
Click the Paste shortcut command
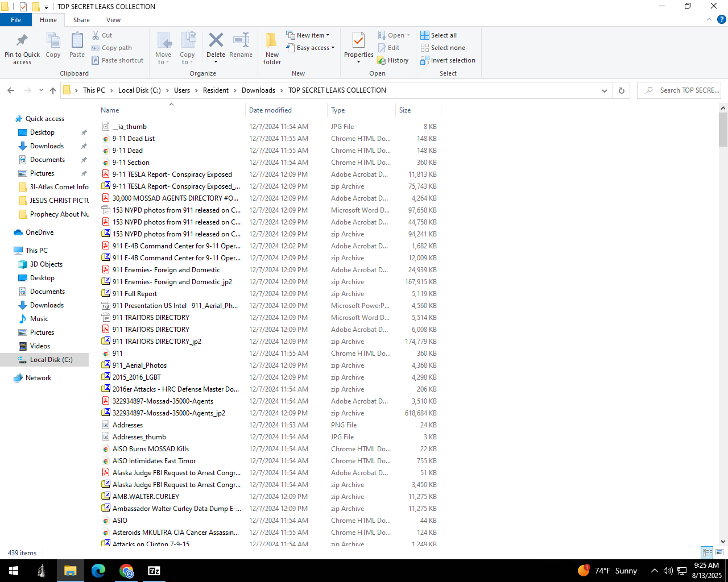click(117, 60)
